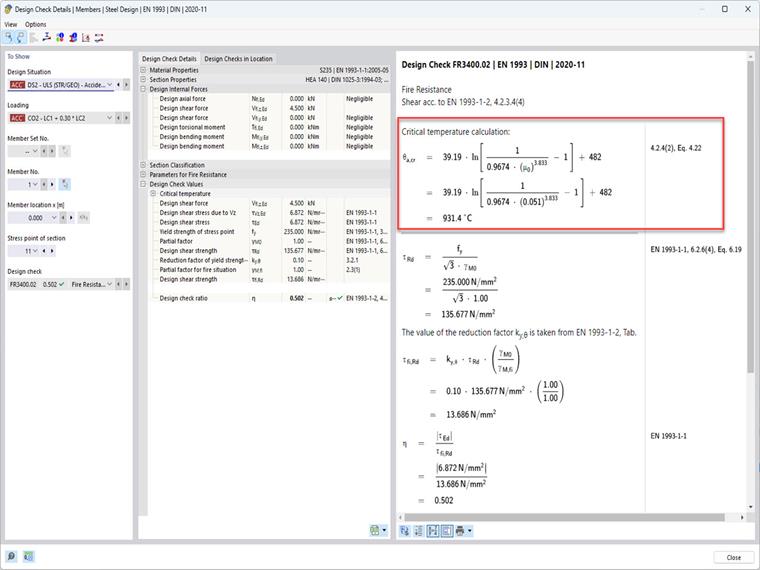
Task: Click the x-location icon beside Member location field
Action: (x=83, y=218)
